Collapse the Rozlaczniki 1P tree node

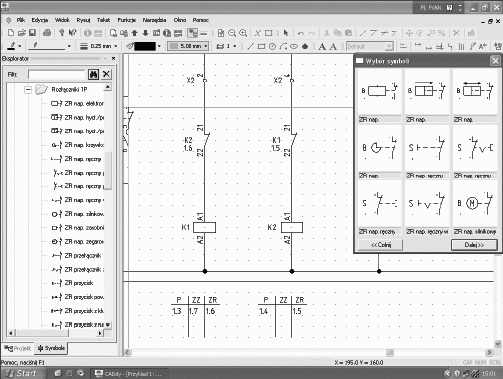[x=28, y=90]
